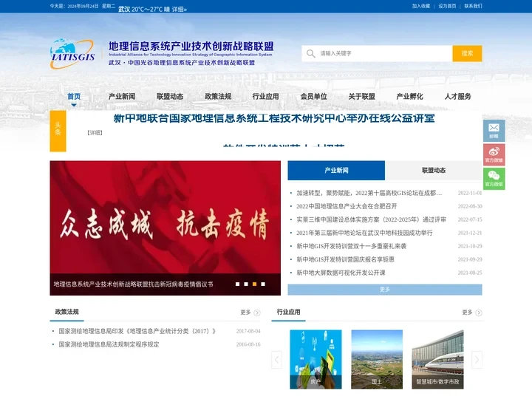
Task: Click next arrow of 行业应用 carousel
Action: [x=477, y=360]
